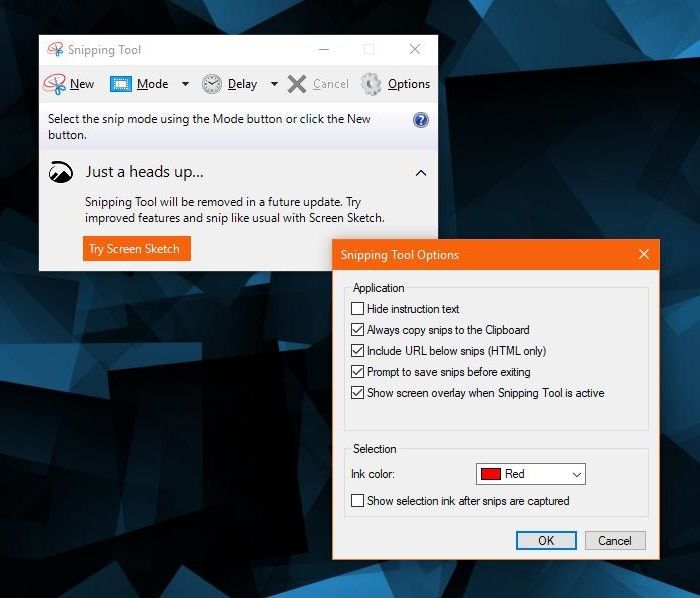The height and width of the screenshot is (598, 700).
Task: Click the Options gear icon
Action: point(371,84)
